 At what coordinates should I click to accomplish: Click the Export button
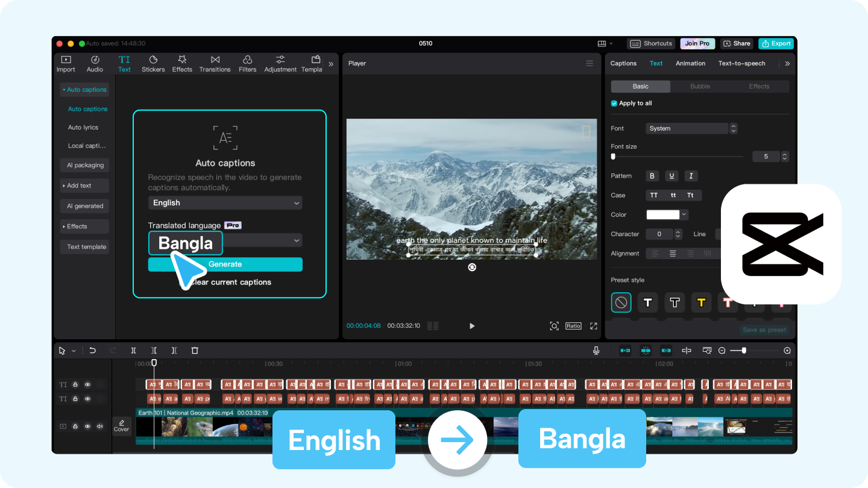click(776, 43)
